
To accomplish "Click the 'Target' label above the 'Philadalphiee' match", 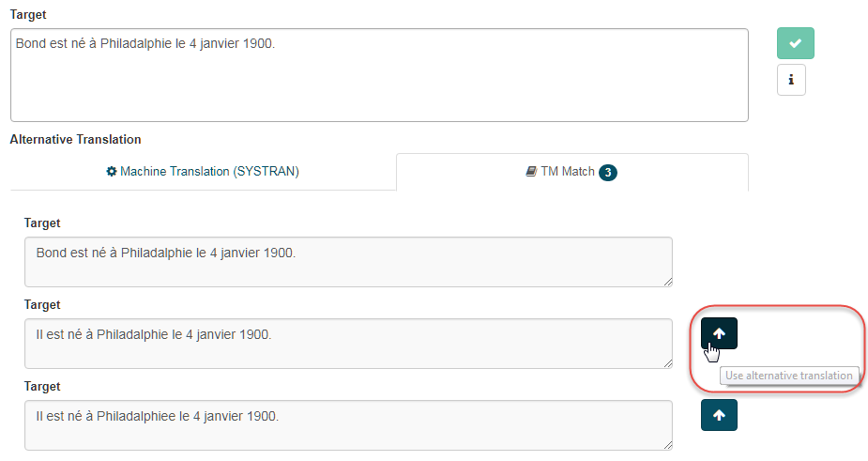I will (x=42, y=387).
